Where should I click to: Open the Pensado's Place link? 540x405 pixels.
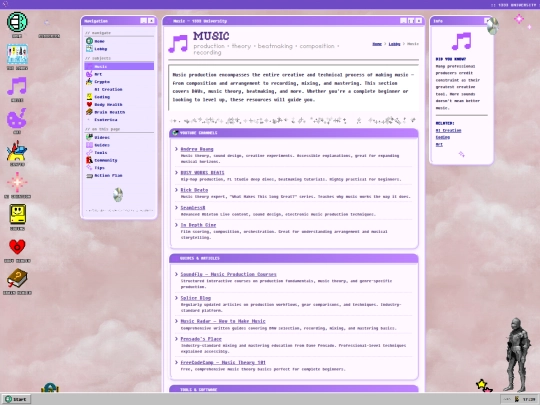201,339
